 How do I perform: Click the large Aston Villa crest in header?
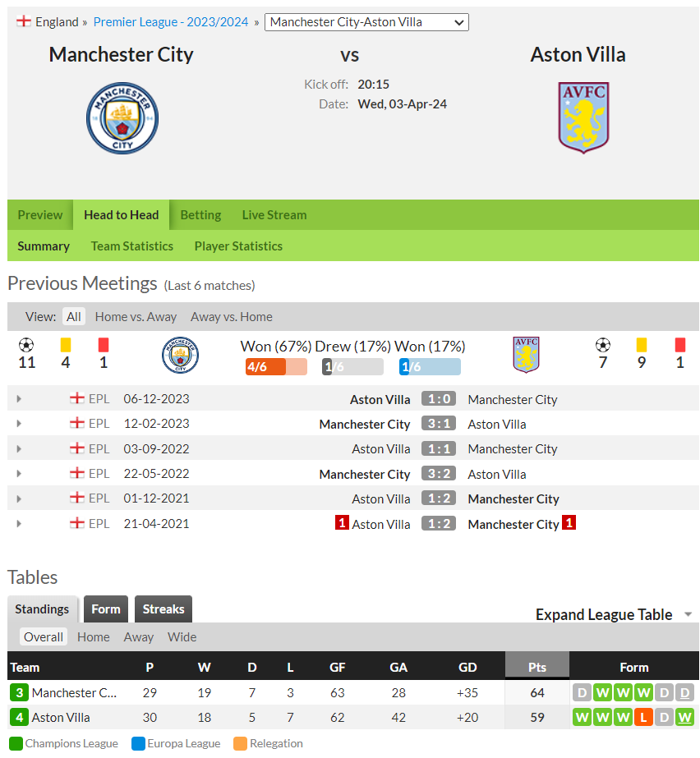[x=583, y=117]
